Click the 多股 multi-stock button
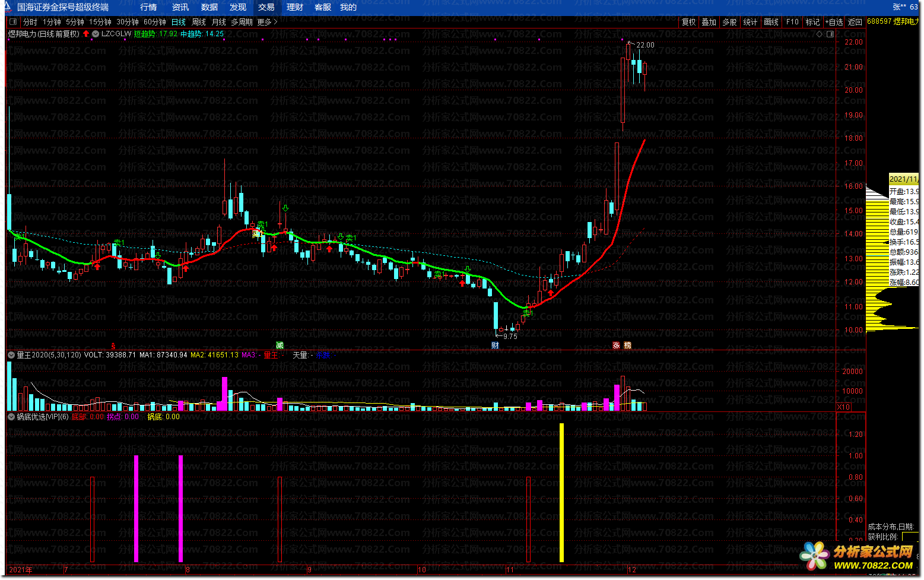Image resolution: width=924 pixels, height=580 pixels. [x=730, y=22]
